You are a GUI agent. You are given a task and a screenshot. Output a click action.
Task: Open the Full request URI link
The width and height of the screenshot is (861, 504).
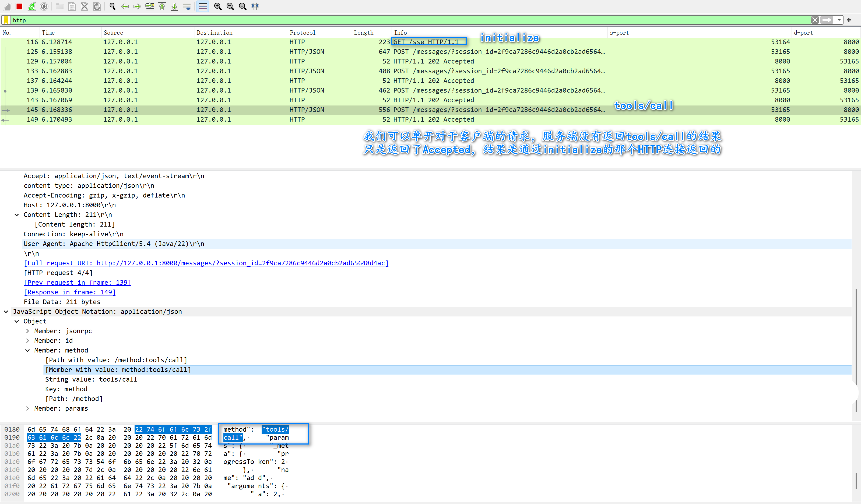[206, 263]
